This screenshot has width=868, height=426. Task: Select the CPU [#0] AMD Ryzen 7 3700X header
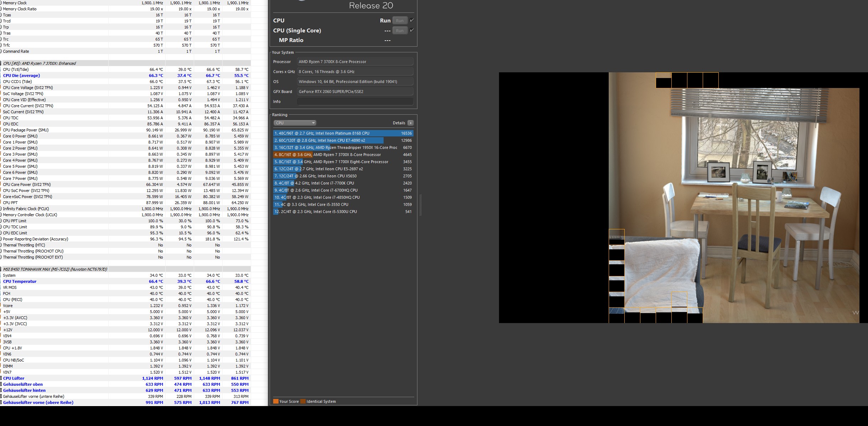click(x=39, y=63)
